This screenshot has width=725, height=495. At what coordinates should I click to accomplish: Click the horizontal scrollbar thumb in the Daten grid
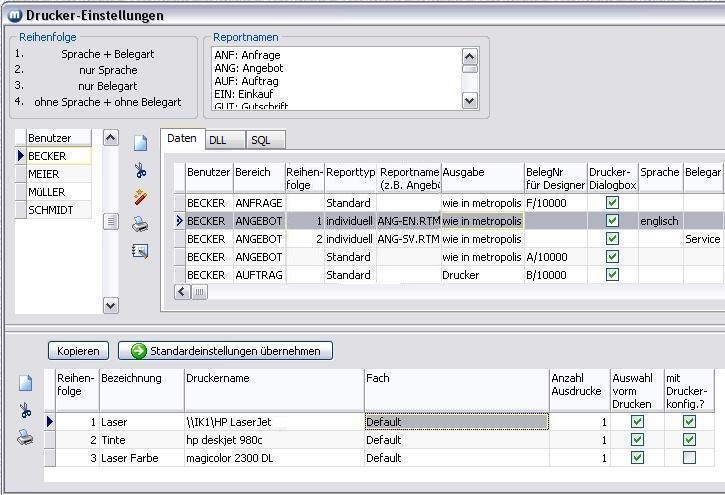[x=200, y=292]
